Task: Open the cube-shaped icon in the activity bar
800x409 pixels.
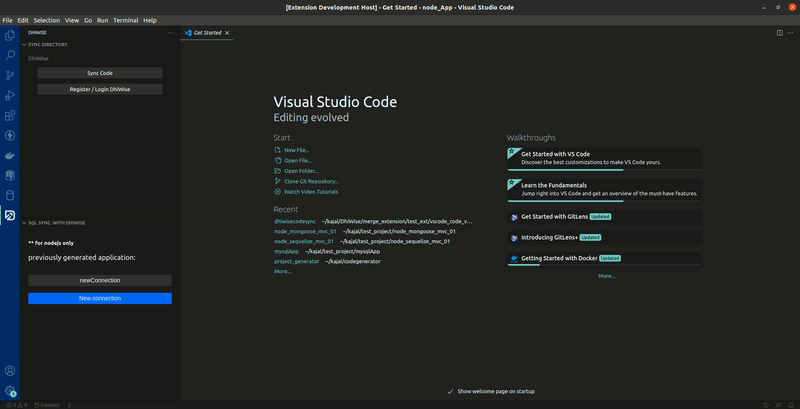Action: tap(10, 175)
